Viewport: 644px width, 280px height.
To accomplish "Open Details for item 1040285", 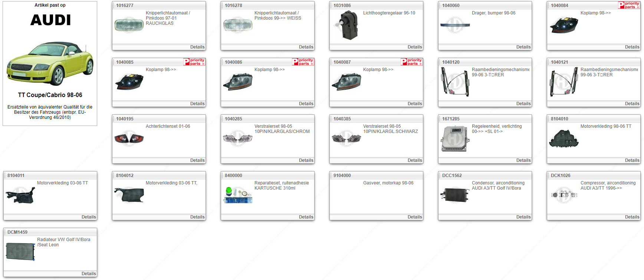I will point(306,160).
